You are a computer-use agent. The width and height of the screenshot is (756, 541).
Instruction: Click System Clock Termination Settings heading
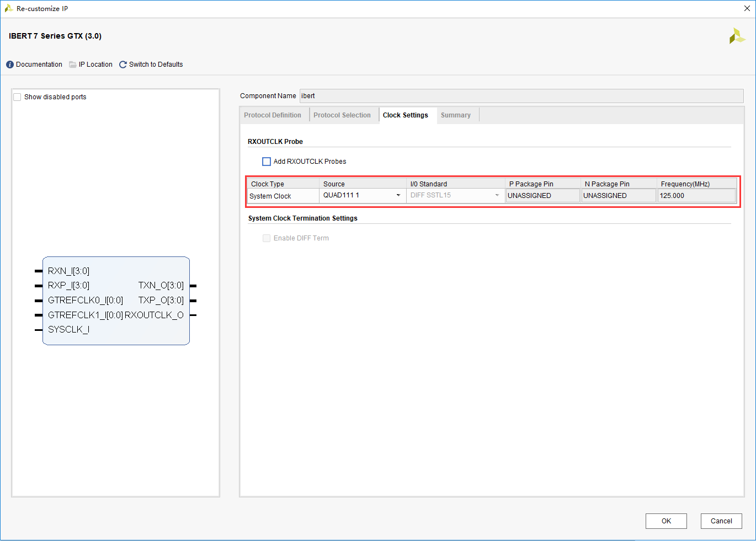pos(303,218)
